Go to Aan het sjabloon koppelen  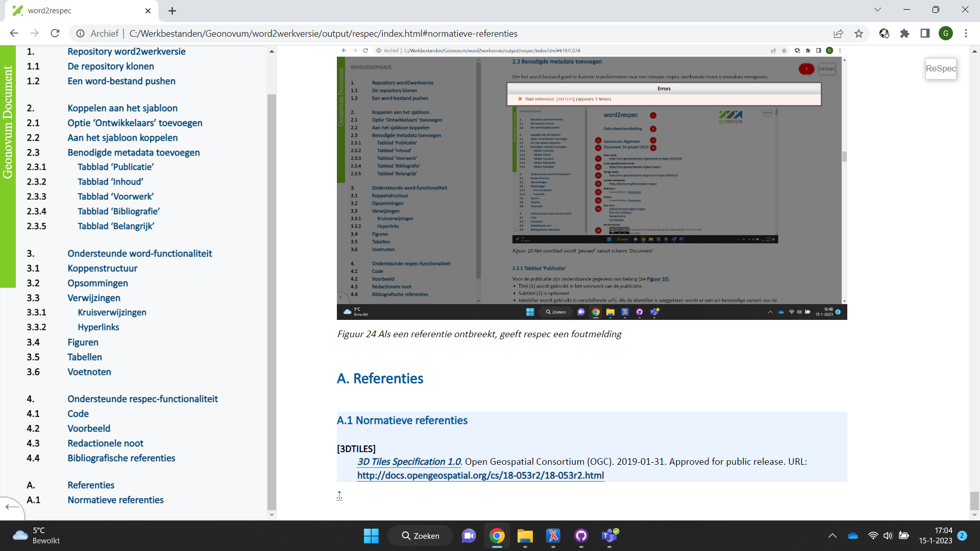pyautogui.click(x=122, y=138)
